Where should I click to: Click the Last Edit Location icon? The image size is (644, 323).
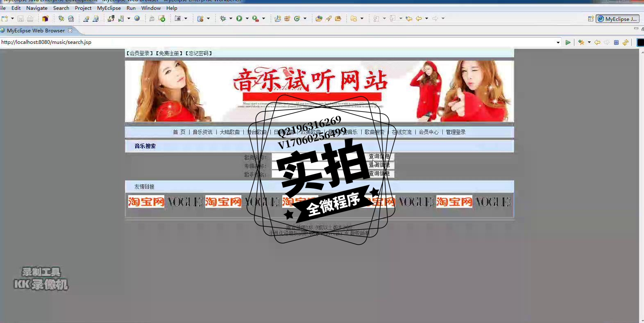click(409, 18)
